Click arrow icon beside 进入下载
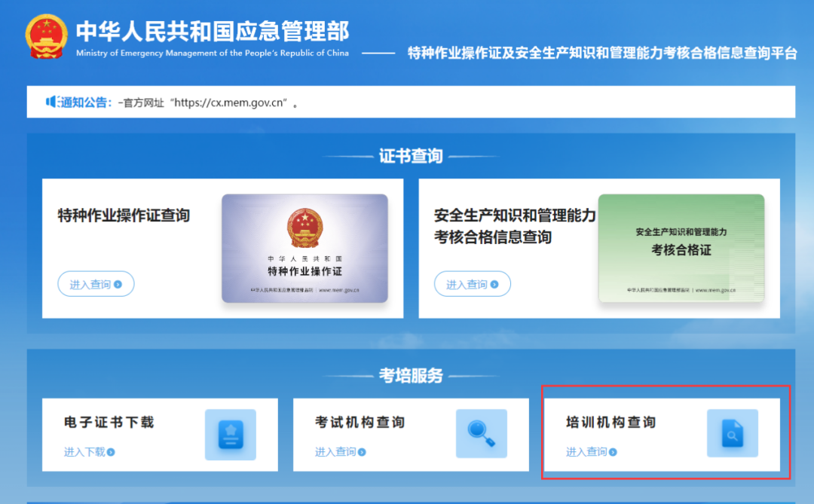 click(x=112, y=453)
